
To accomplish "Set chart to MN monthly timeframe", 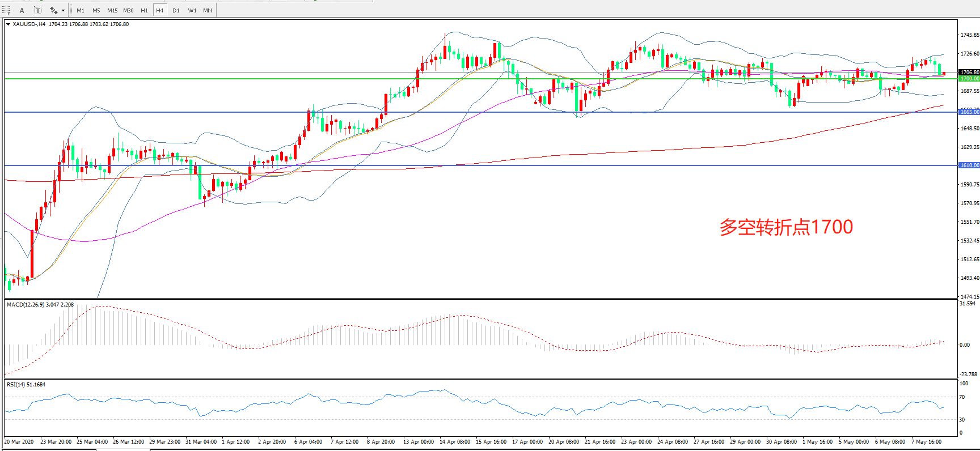I will 208,10.
